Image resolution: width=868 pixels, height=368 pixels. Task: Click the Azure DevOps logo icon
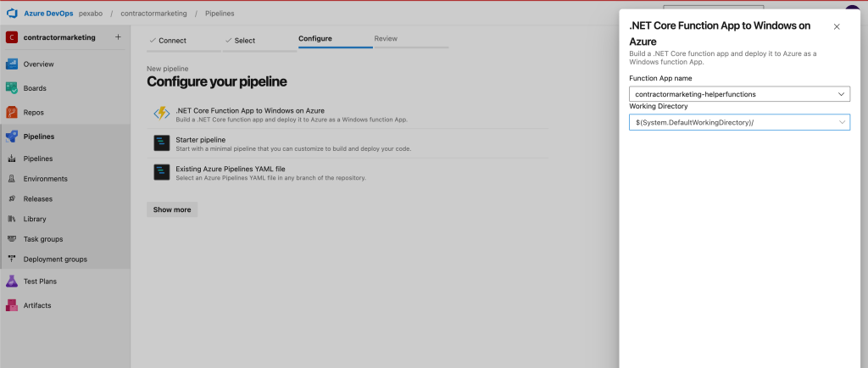tap(13, 14)
